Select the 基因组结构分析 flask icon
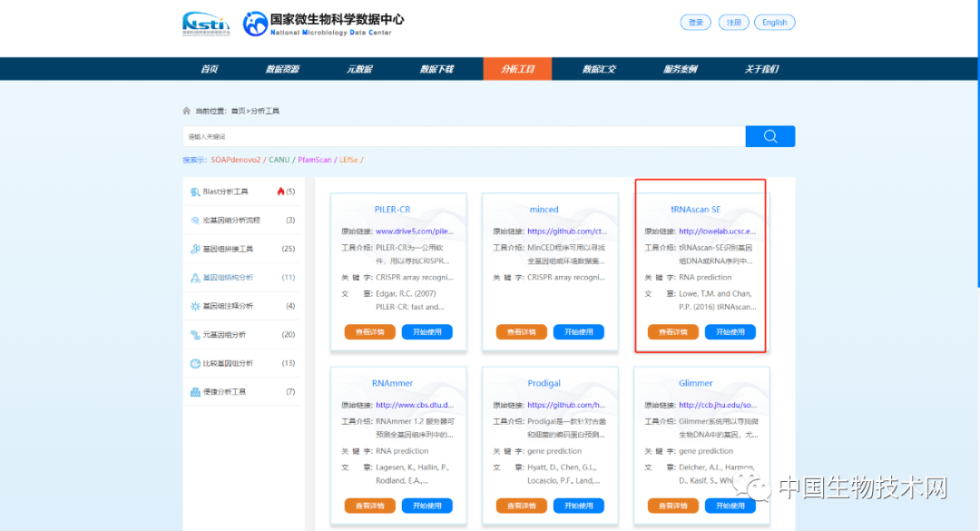 [196, 278]
